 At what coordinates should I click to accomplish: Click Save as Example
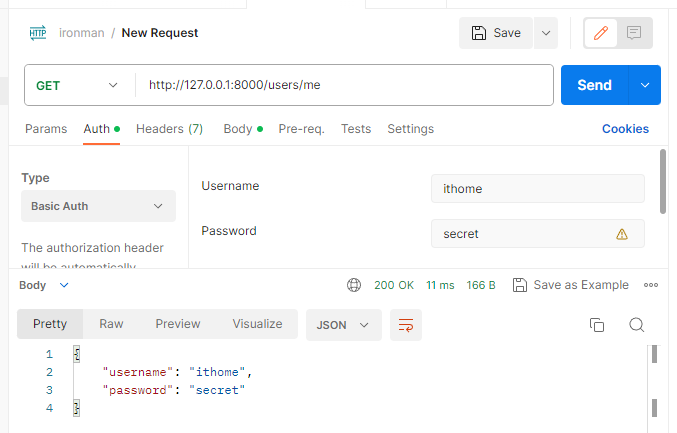(570, 285)
